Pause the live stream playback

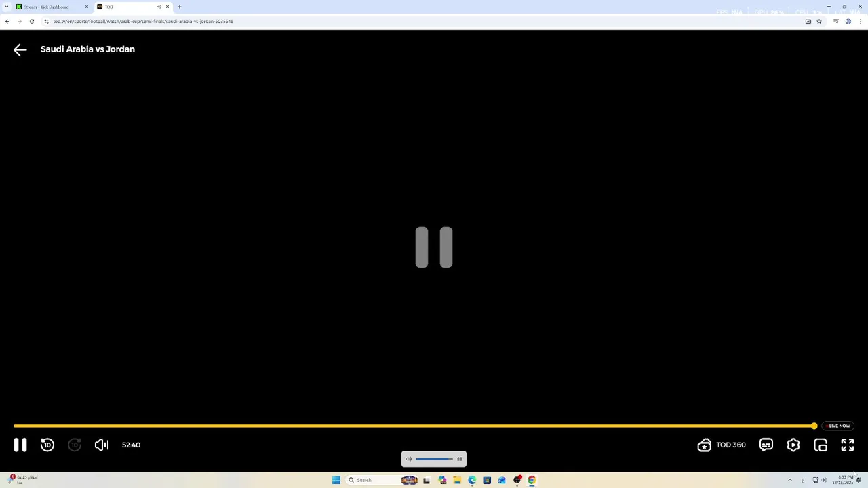tap(20, 445)
